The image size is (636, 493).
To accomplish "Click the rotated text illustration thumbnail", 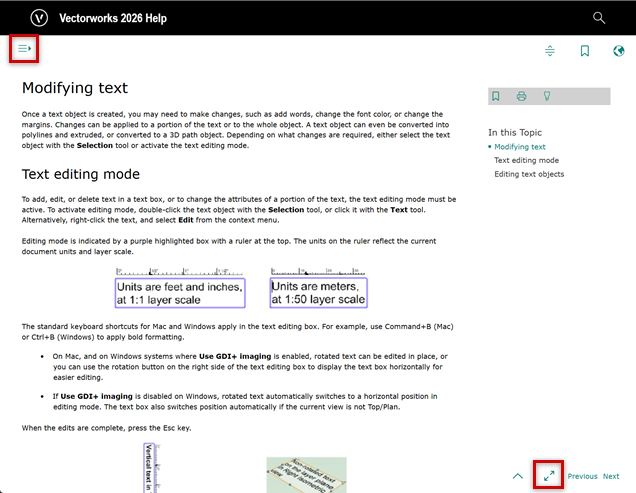I will pyautogui.click(x=306, y=474).
